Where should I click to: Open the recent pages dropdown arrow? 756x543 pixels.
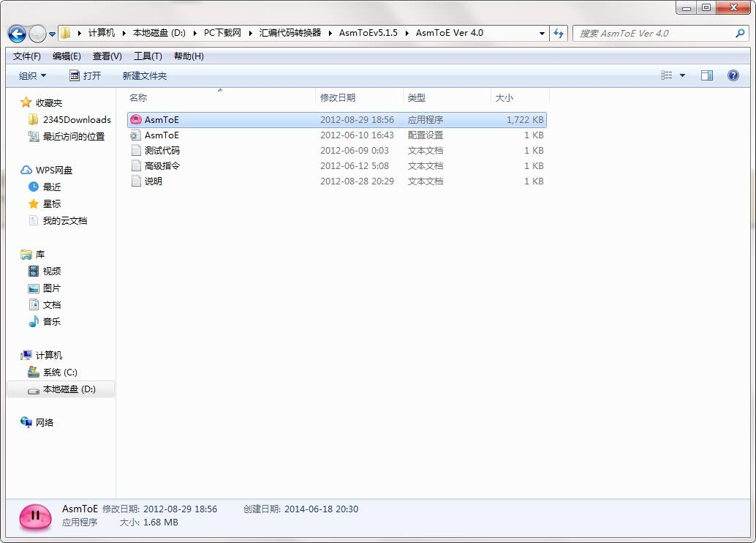52,34
